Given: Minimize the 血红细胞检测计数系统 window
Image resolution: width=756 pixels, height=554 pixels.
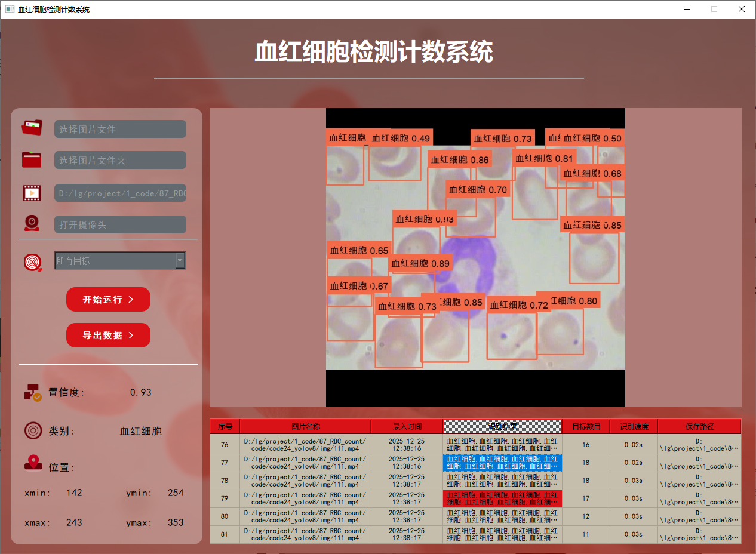Looking at the screenshot, I should click(x=687, y=9).
